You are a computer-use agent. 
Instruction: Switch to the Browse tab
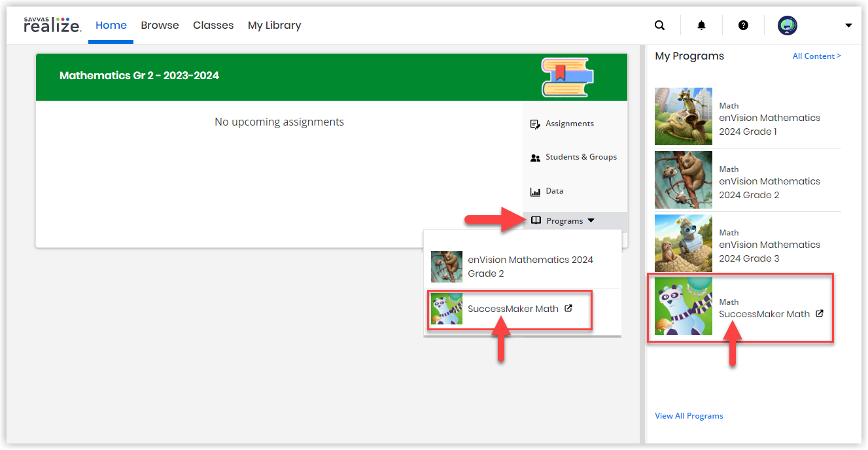[160, 25]
